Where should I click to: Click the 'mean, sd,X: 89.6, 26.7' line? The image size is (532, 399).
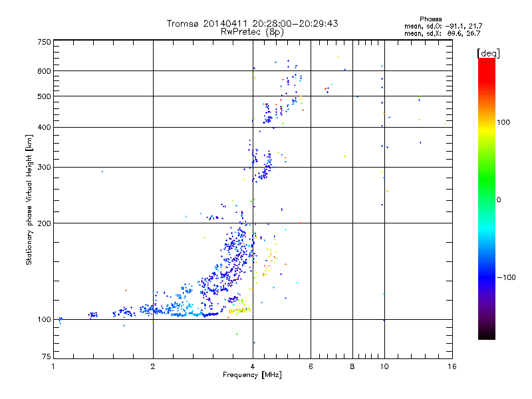442,33
